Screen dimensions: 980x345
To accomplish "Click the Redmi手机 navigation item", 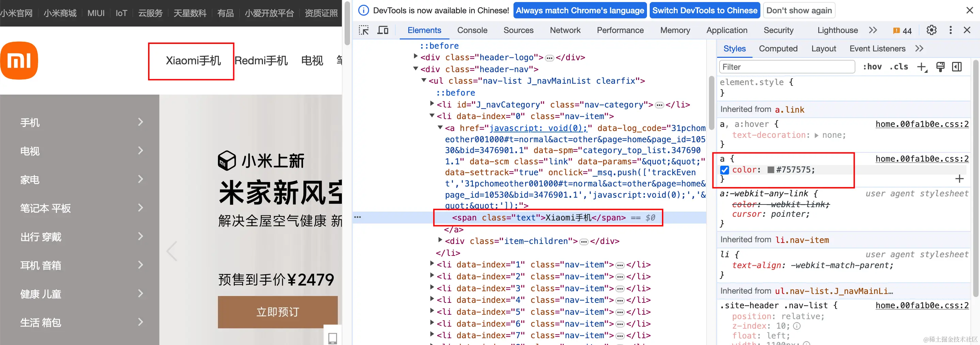I will point(261,61).
